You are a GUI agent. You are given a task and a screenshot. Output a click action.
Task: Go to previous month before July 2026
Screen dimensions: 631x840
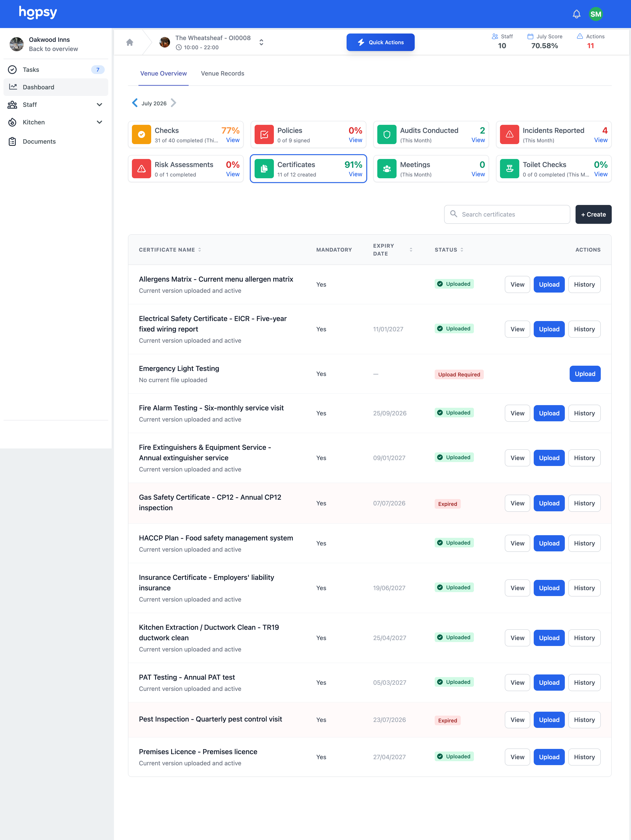135,103
